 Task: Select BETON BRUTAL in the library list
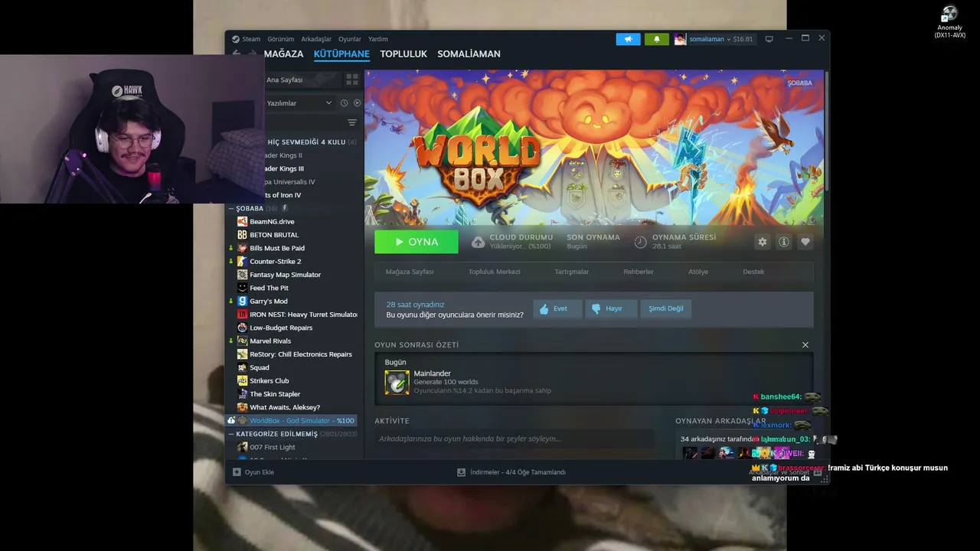tap(274, 235)
